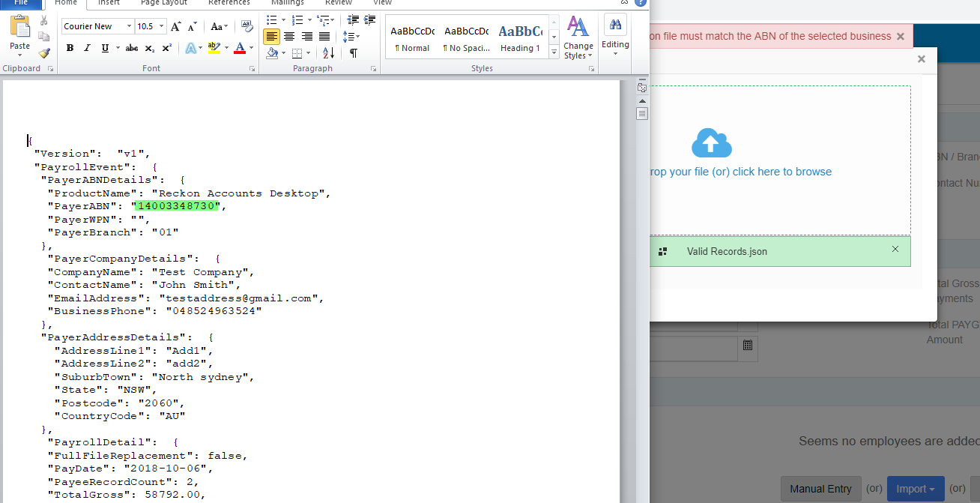Remove the Valid Records.json file

tap(895, 249)
